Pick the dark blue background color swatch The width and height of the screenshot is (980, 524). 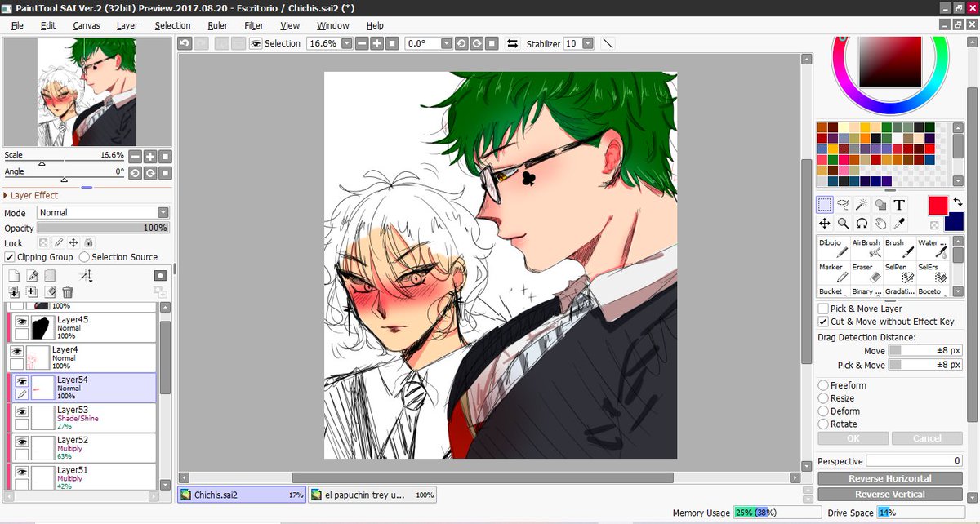954,223
